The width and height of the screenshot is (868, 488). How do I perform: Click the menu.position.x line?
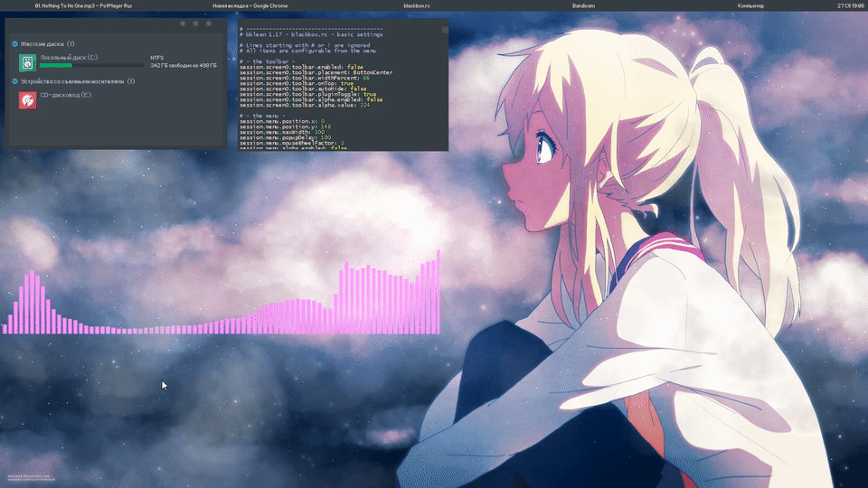pos(282,121)
